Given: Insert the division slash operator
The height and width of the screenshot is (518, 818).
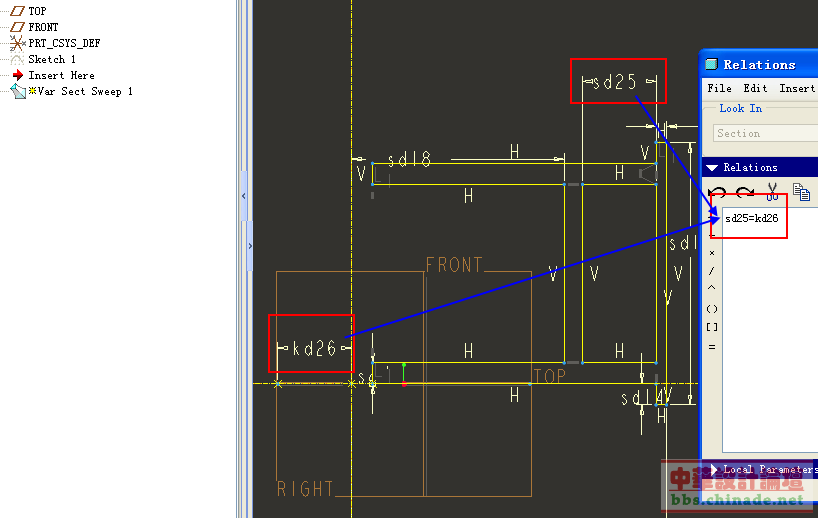Looking at the screenshot, I should (712, 271).
